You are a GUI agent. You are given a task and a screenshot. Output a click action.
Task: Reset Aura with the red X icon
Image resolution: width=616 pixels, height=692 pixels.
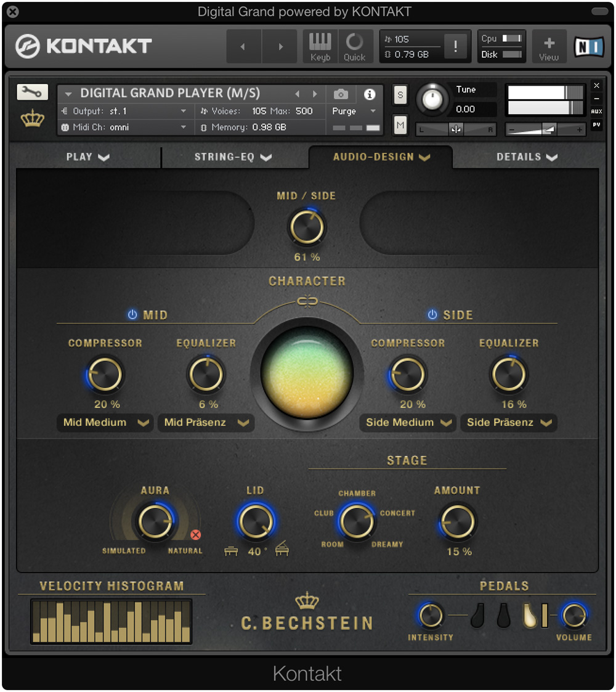coord(195,535)
